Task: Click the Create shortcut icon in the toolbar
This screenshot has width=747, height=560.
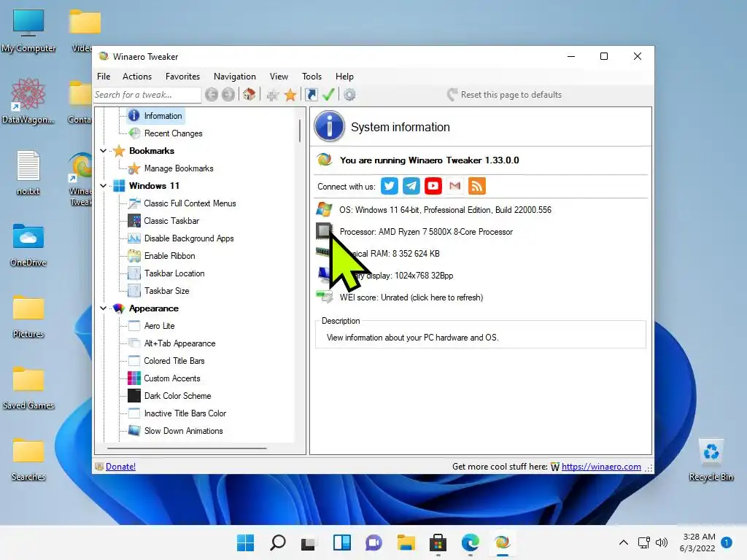Action: click(x=311, y=95)
